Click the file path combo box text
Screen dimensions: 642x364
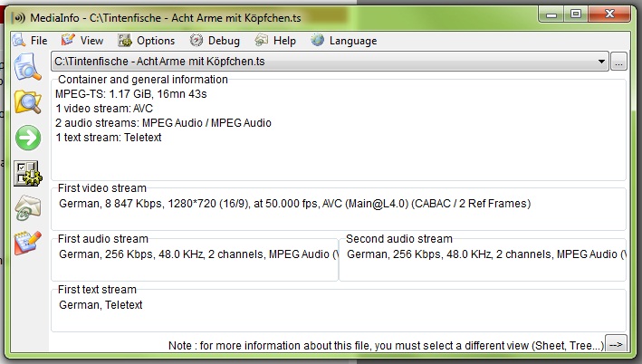point(159,62)
